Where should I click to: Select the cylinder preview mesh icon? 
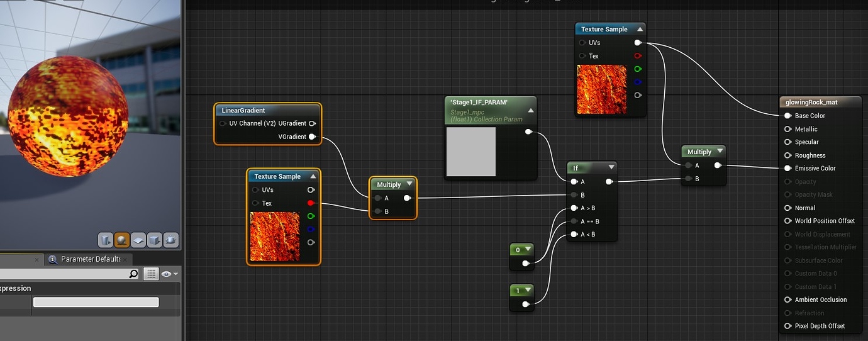click(x=106, y=240)
